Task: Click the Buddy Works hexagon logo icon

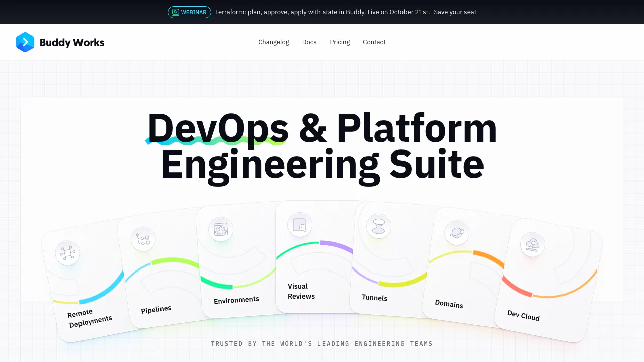Action: [25, 42]
